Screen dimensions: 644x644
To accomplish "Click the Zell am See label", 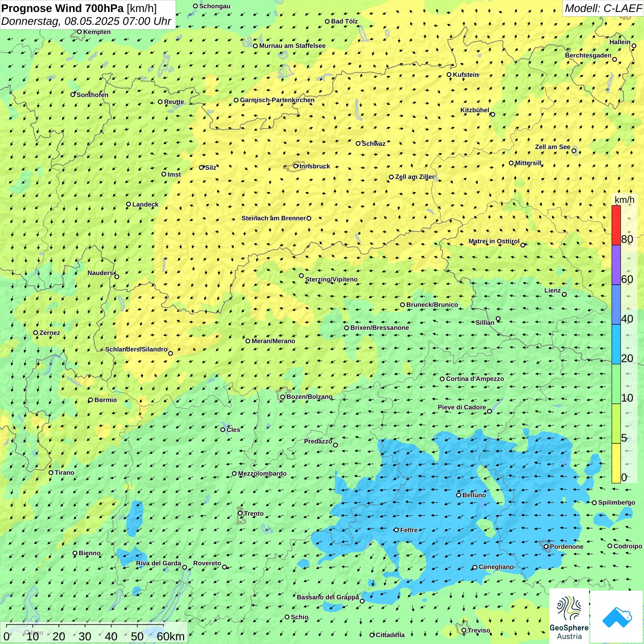I will pos(552,147).
